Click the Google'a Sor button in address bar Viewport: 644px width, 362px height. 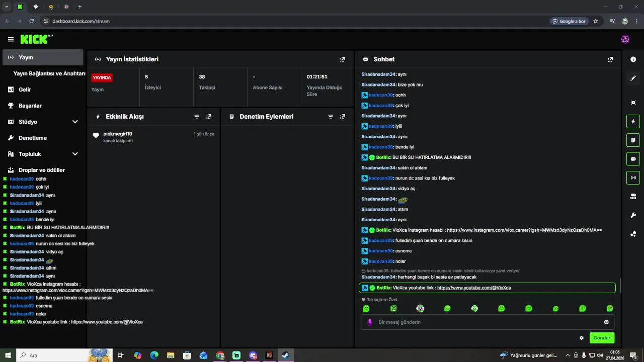[569, 21]
